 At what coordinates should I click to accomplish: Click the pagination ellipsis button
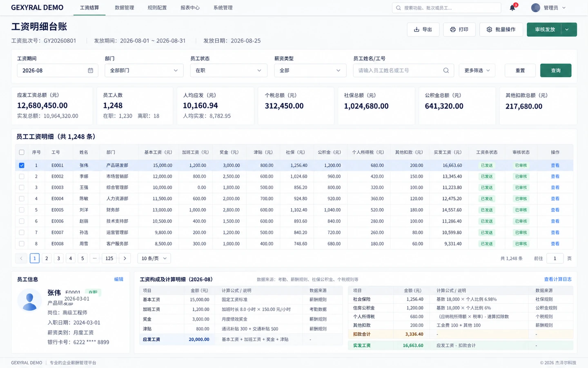[95, 258]
